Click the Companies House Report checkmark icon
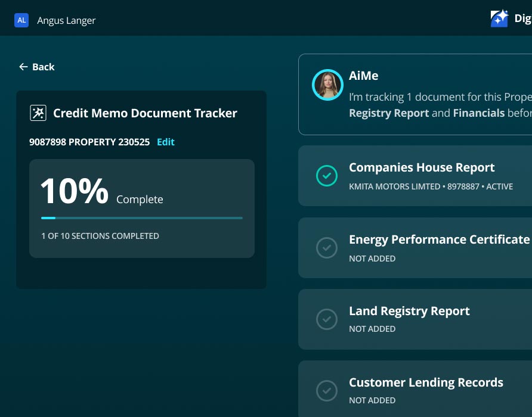 tap(327, 176)
